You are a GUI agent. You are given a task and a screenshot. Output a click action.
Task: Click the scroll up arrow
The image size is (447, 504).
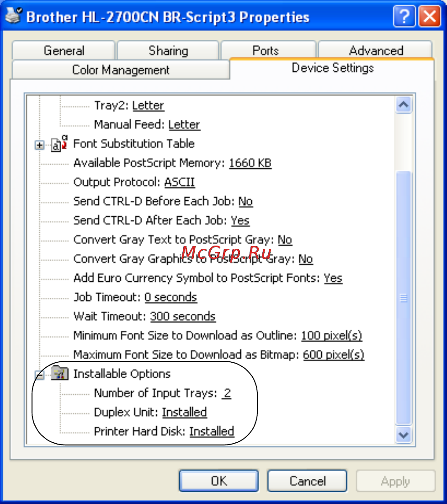404,104
